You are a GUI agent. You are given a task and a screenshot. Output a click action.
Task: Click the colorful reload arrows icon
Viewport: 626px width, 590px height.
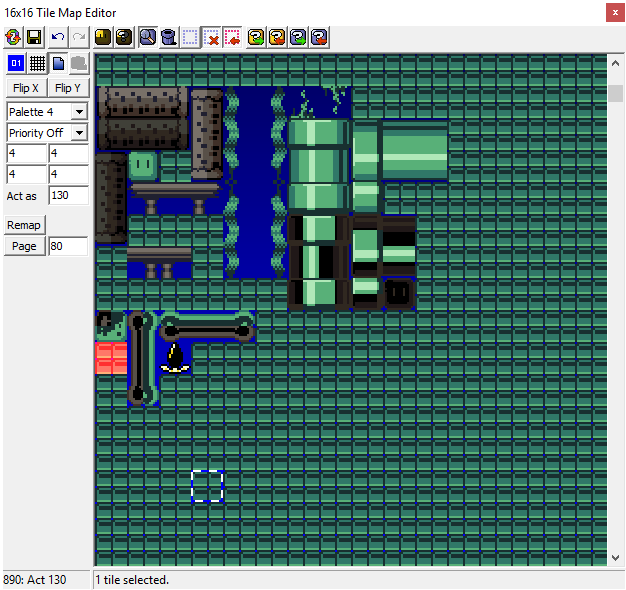point(14,38)
